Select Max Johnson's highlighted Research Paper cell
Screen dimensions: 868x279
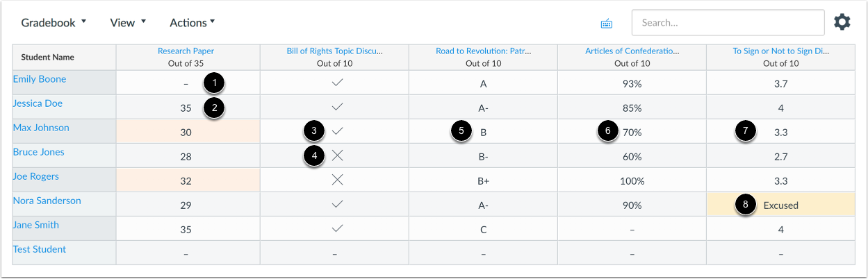(x=188, y=131)
